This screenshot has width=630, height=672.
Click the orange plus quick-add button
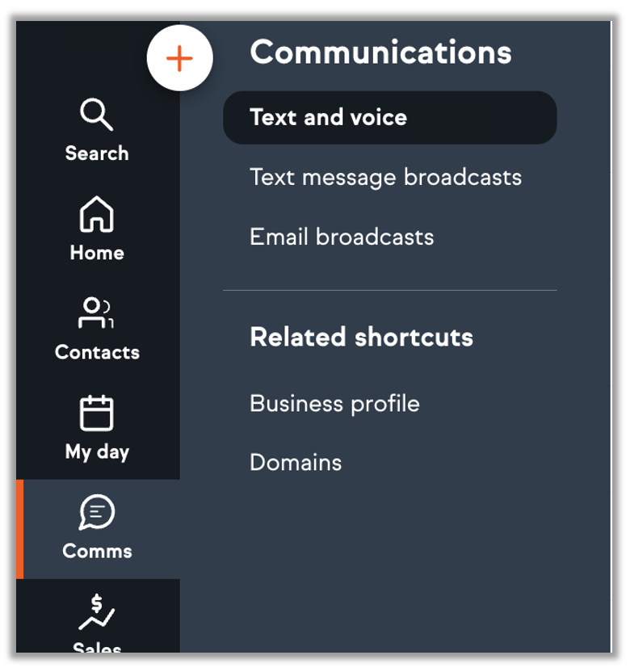click(179, 58)
